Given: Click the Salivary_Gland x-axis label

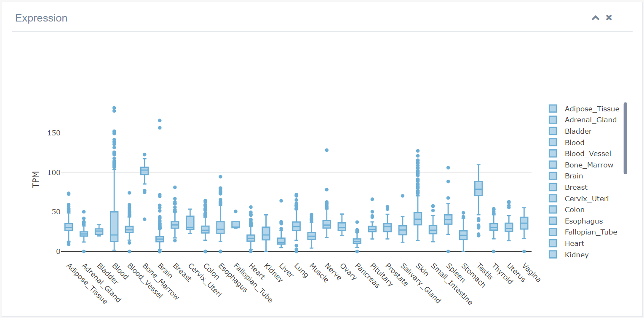Looking at the screenshot, I should [421, 283].
